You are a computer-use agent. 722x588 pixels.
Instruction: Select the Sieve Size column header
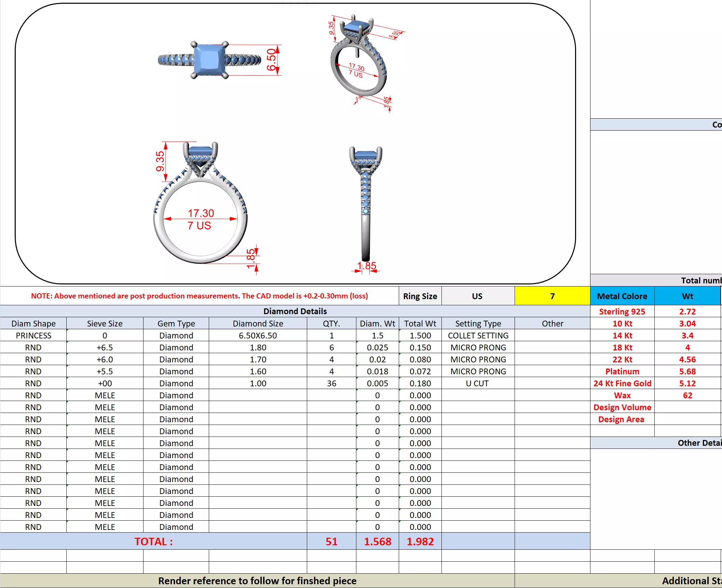point(105,323)
